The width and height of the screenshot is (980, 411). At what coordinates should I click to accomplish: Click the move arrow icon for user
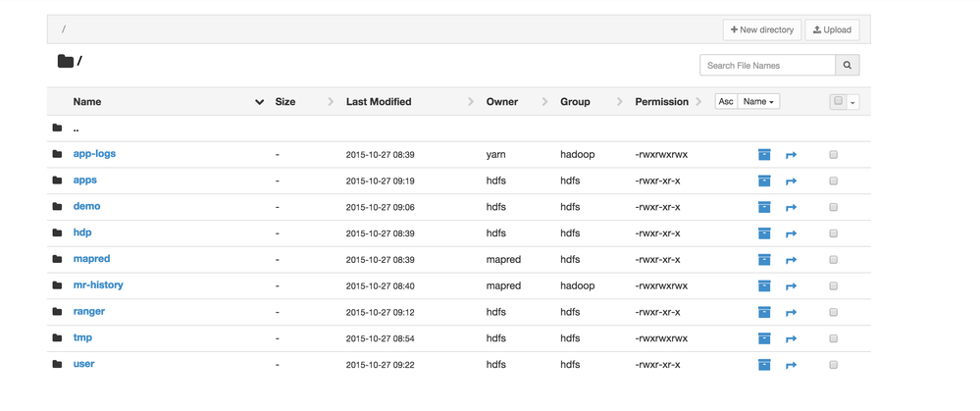pos(791,365)
